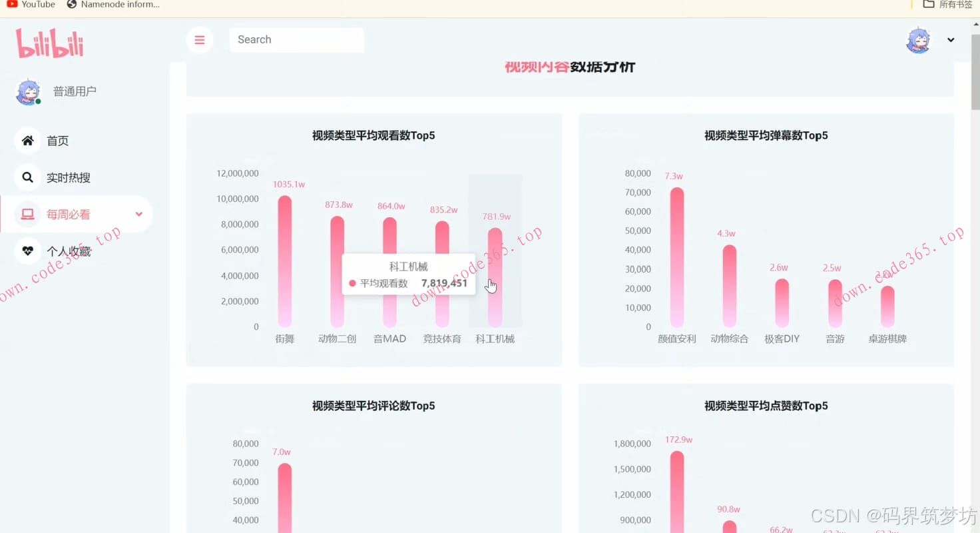Screen dimensions: 980x533
Task: Click the 动物综合 axis label
Action: (730, 338)
